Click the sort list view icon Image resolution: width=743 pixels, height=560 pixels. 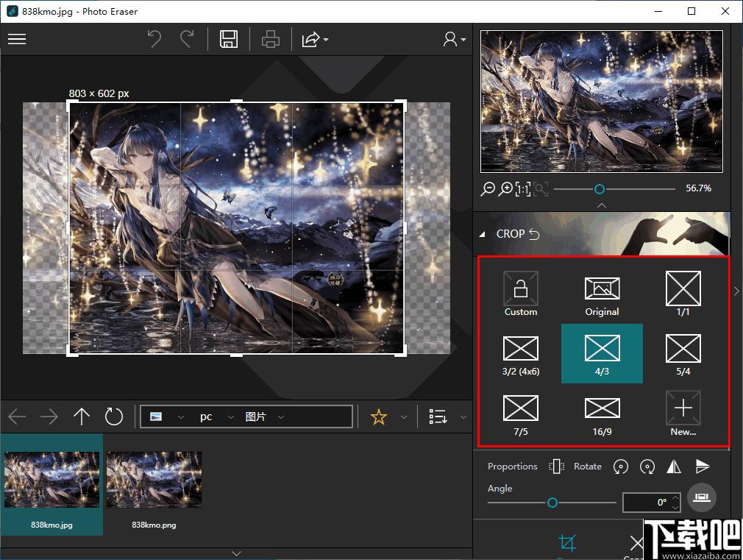tap(438, 417)
